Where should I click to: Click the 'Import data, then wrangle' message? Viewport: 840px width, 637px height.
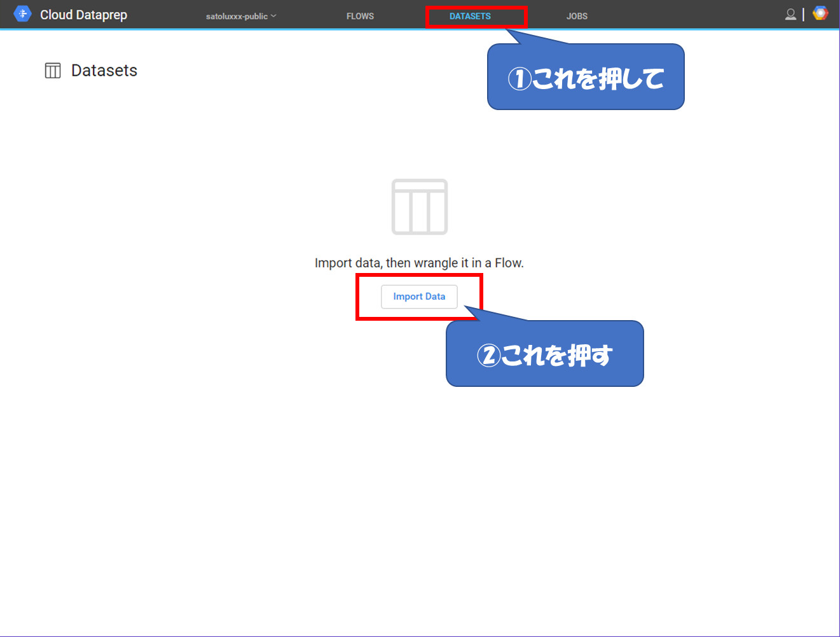pos(419,263)
